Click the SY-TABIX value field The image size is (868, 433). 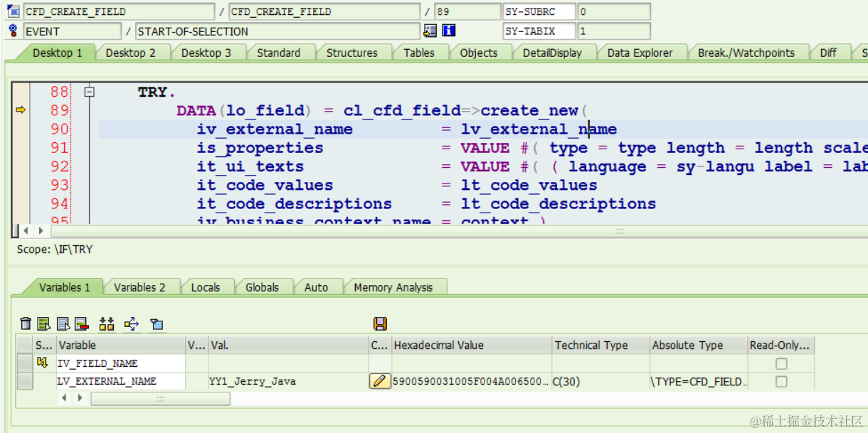pos(614,31)
